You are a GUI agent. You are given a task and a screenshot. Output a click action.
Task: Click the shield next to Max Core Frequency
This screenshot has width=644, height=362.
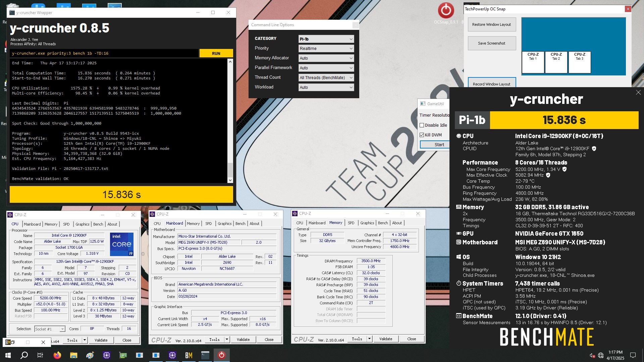tap(565, 169)
